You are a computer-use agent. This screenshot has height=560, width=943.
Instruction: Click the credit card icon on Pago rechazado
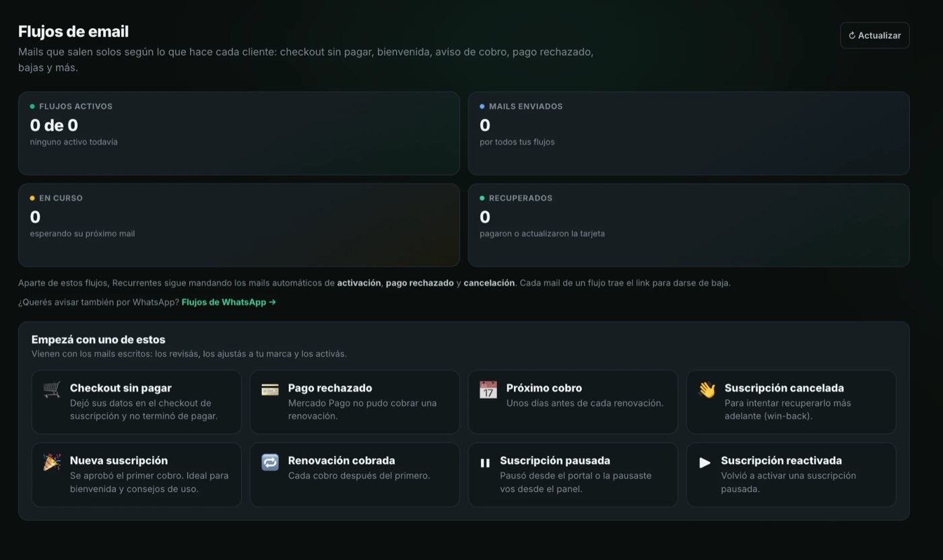point(270,390)
